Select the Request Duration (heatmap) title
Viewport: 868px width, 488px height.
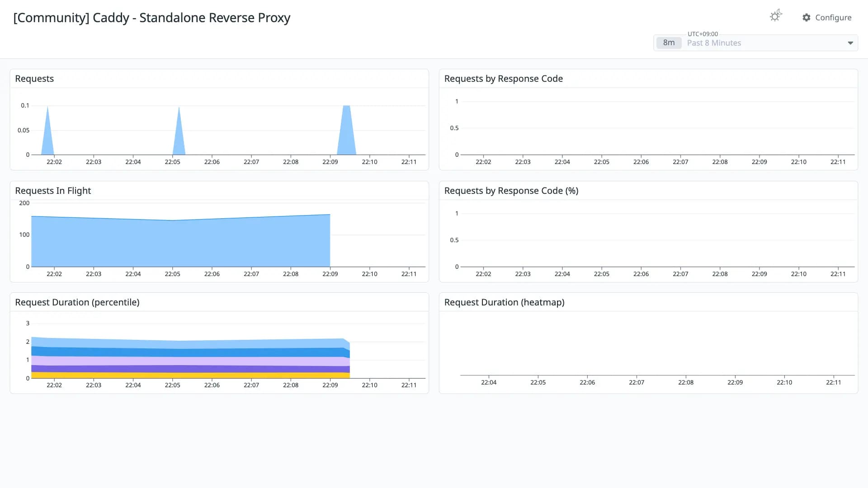click(x=504, y=302)
